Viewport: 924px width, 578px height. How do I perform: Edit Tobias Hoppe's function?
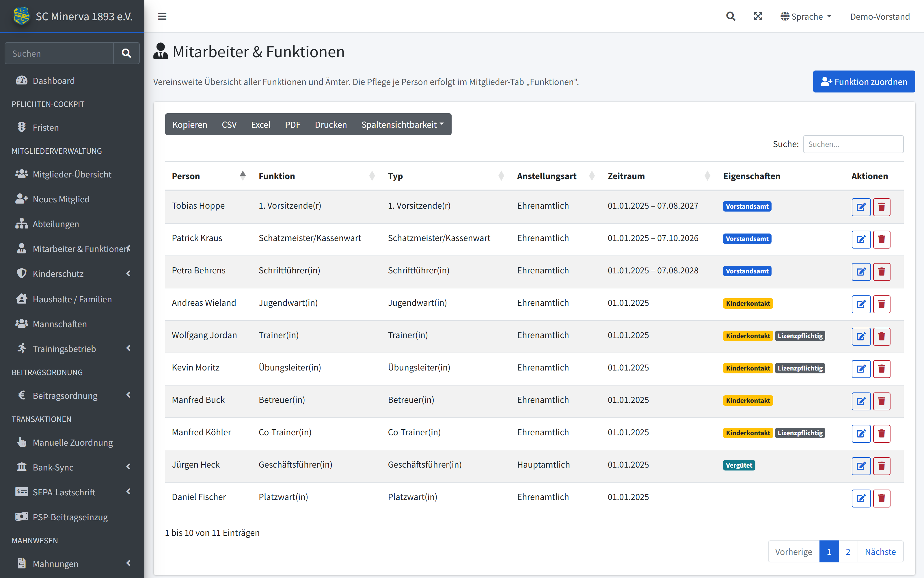click(x=861, y=207)
